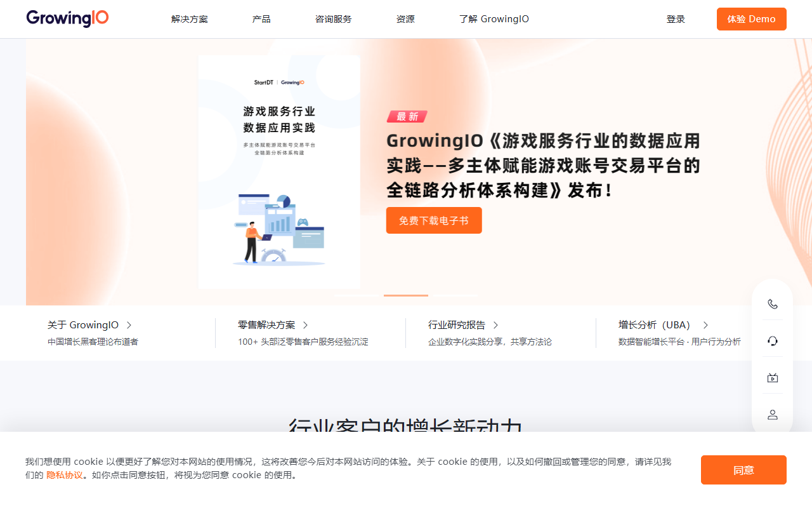The width and height of the screenshot is (812, 508).
Task: Click the live video TV icon
Action: point(772,378)
